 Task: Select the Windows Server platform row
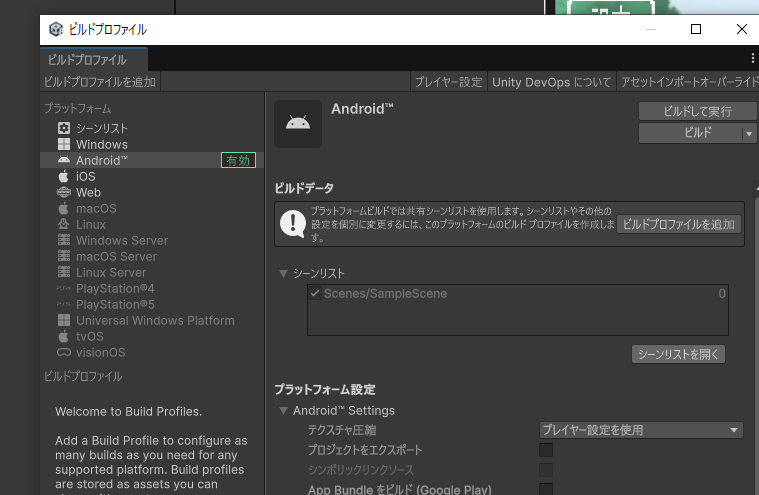(152, 240)
